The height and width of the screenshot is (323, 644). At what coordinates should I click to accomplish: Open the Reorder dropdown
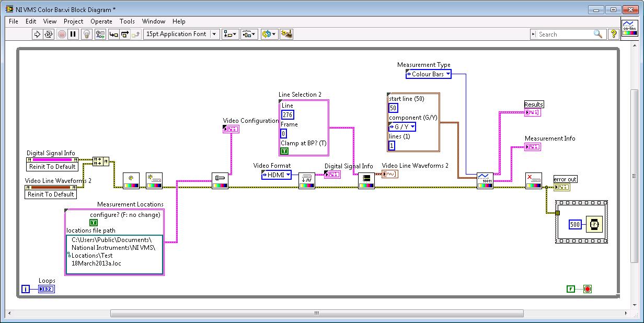[269, 34]
